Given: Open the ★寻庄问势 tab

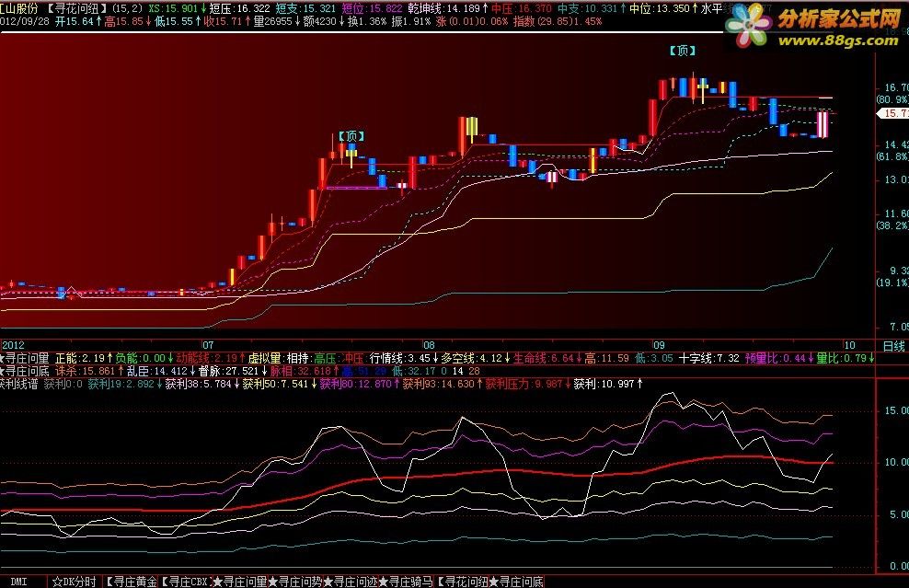Looking at the screenshot, I should [x=293, y=582].
